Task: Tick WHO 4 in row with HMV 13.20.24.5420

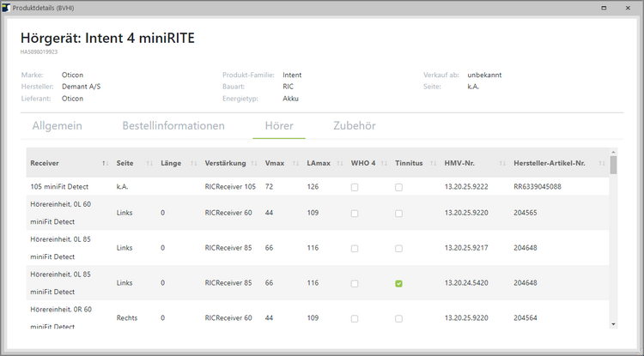Action: [355, 283]
